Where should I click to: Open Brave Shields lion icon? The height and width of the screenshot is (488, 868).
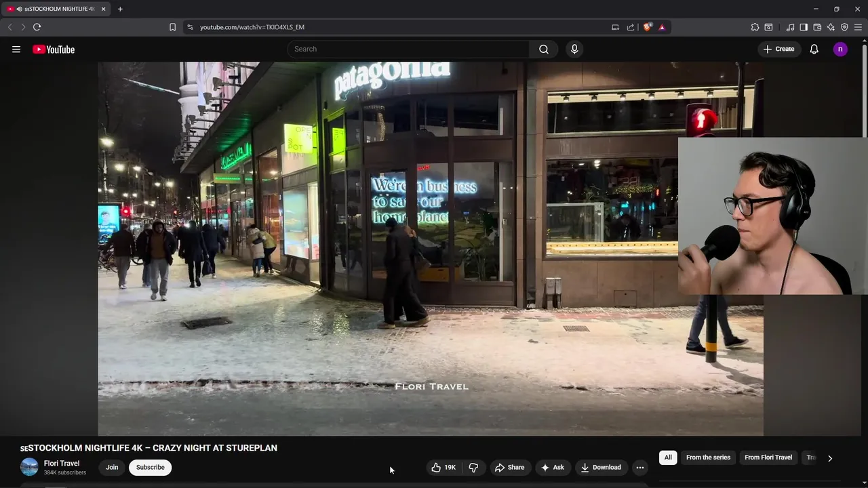[x=647, y=27]
